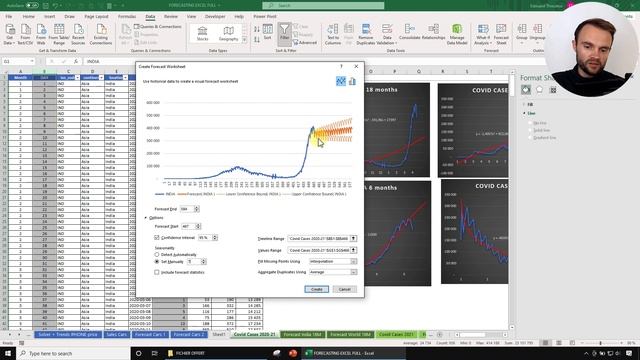640x360 pixels.
Task: Click the Cancel button in dialog
Action: (x=344, y=289)
